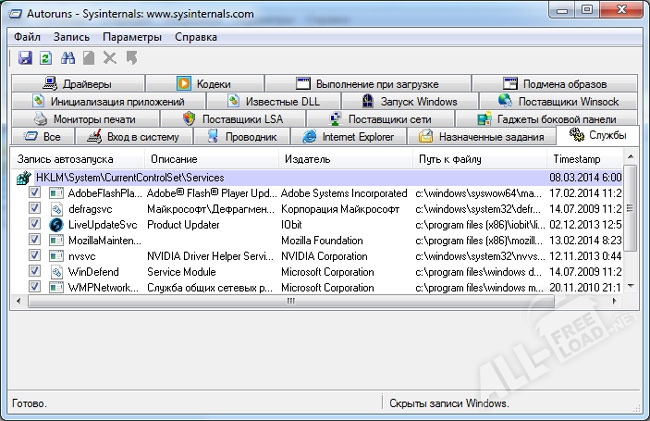Viewport: 650px width, 421px height.
Task: Click the defragsvc service file icon
Action: click(56, 209)
